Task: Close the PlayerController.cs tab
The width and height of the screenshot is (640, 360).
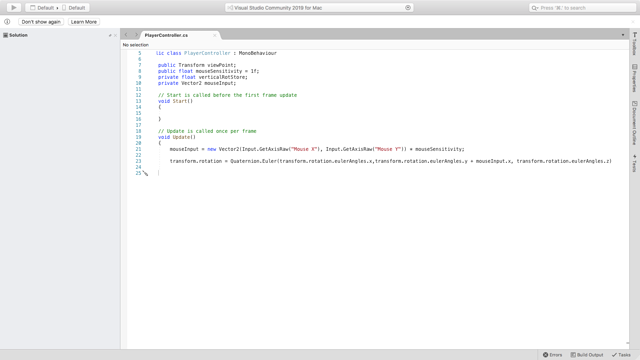Action: pos(215,36)
